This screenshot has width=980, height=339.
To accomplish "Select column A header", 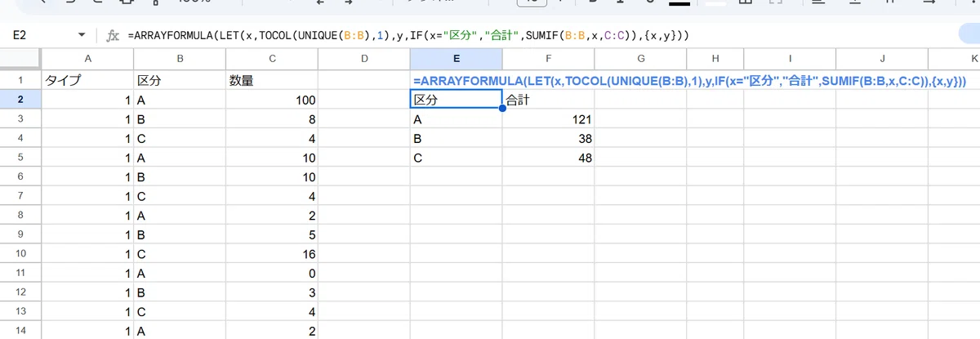I will (x=87, y=59).
